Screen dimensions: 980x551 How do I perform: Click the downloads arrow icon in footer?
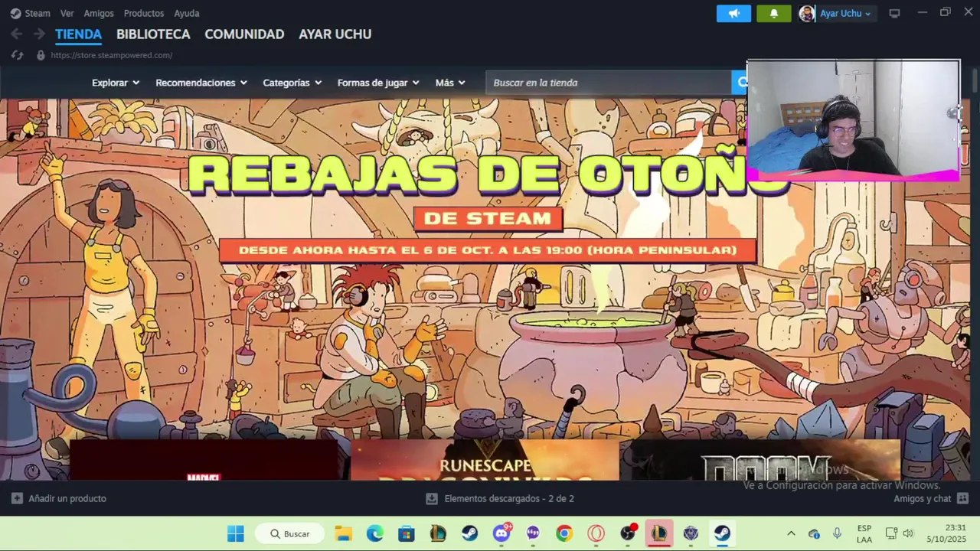point(432,498)
